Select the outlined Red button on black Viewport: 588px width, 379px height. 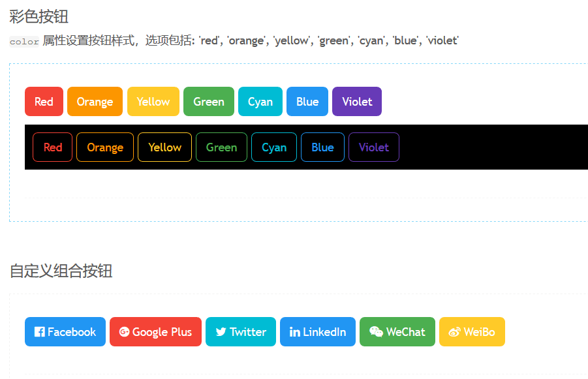tap(52, 147)
